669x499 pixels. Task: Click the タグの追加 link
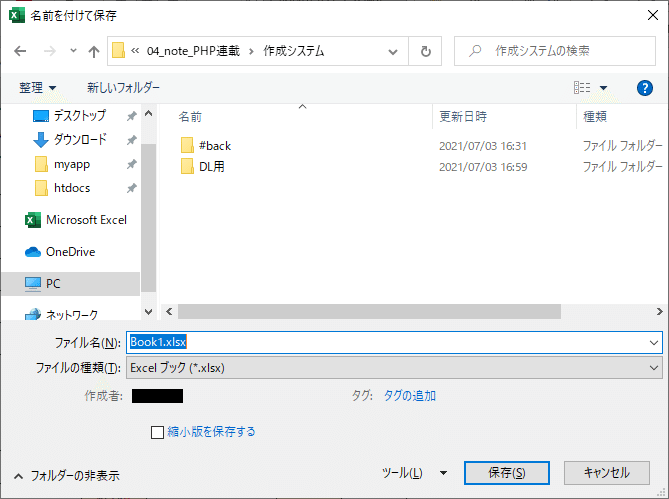coord(410,396)
